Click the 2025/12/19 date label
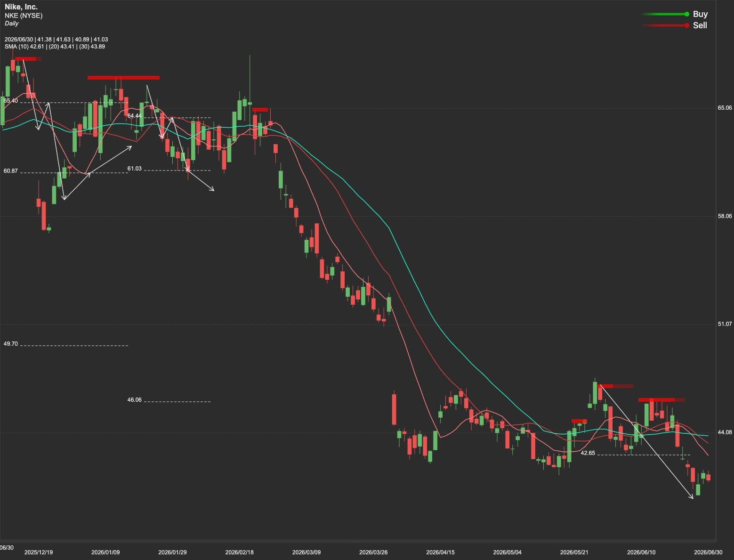Viewport: 734px width, 560px height. pyautogui.click(x=39, y=552)
